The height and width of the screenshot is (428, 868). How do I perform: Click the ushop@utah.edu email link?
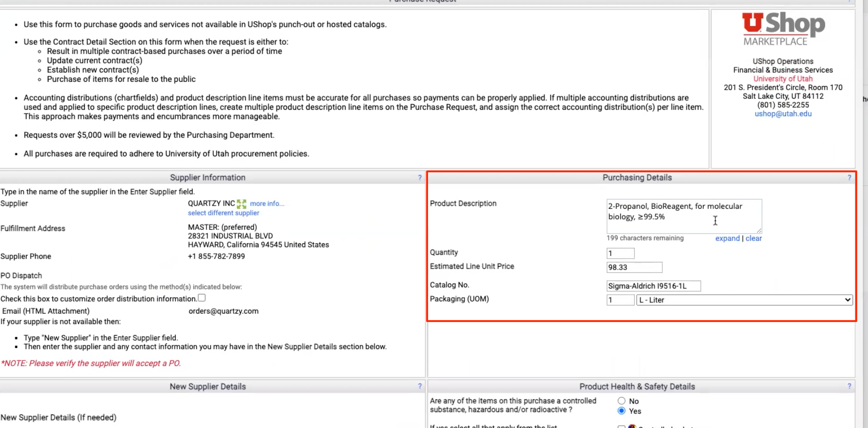pyautogui.click(x=783, y=114)
